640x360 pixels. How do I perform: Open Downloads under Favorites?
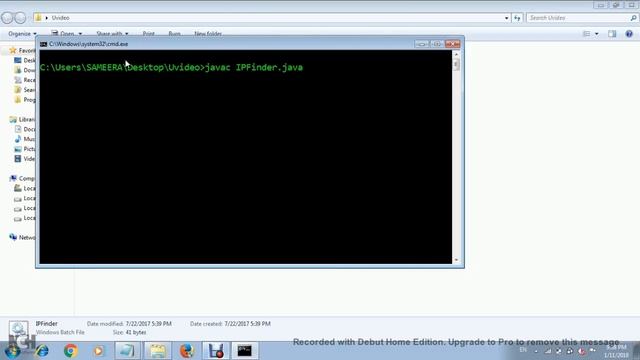(x=24, y=70)
